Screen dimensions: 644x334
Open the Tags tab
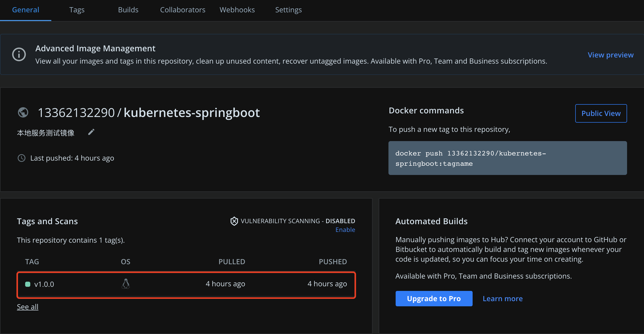point(77,10)
